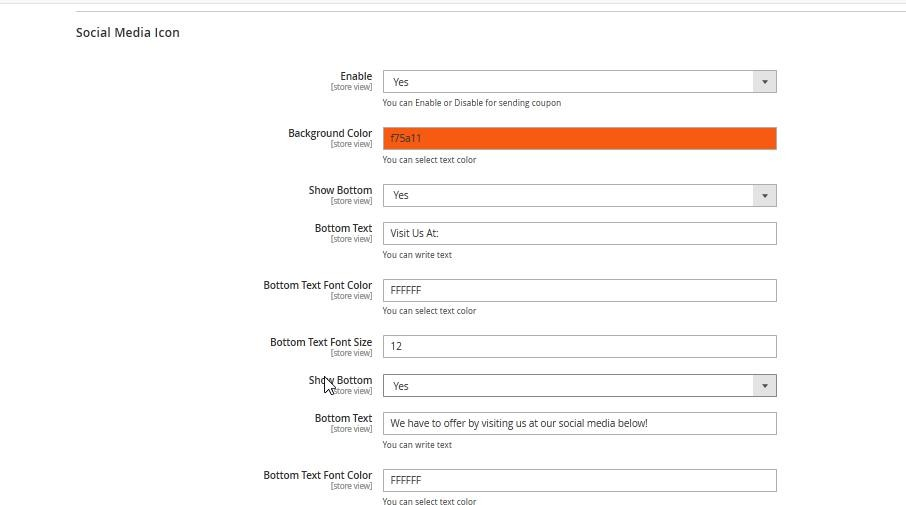Image resolution: width=906 pixels, height=505 pixels.
Task: Click Show Bottom label below Background Color label
Action: (340, 190)
